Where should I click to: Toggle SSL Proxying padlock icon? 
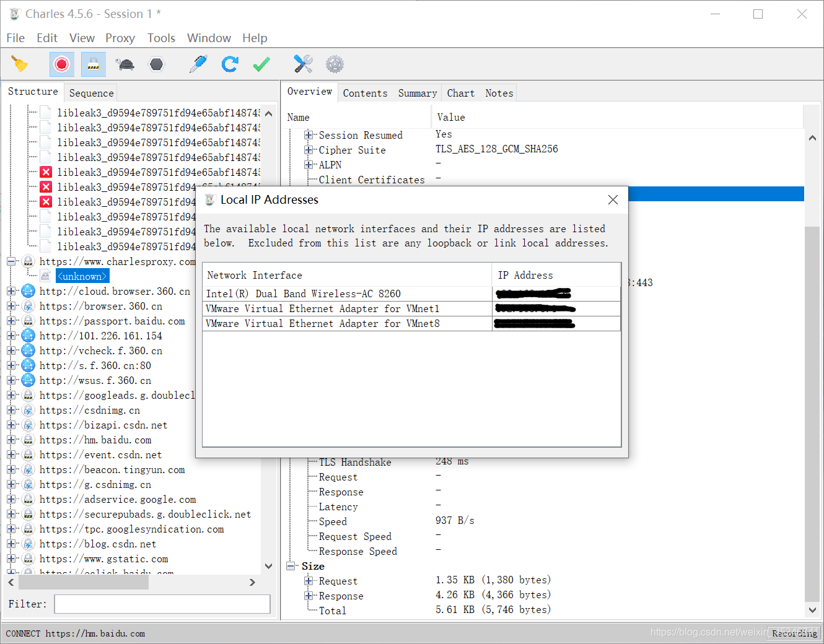(x=93, y=64)
